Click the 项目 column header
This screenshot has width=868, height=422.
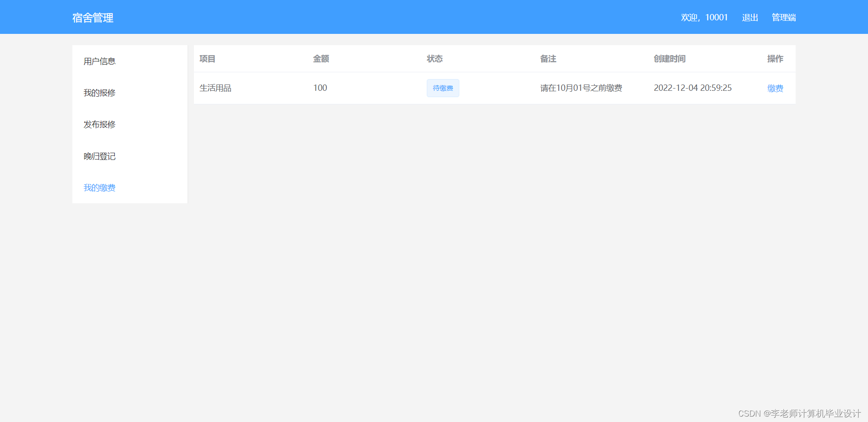[x=207, y=59]
